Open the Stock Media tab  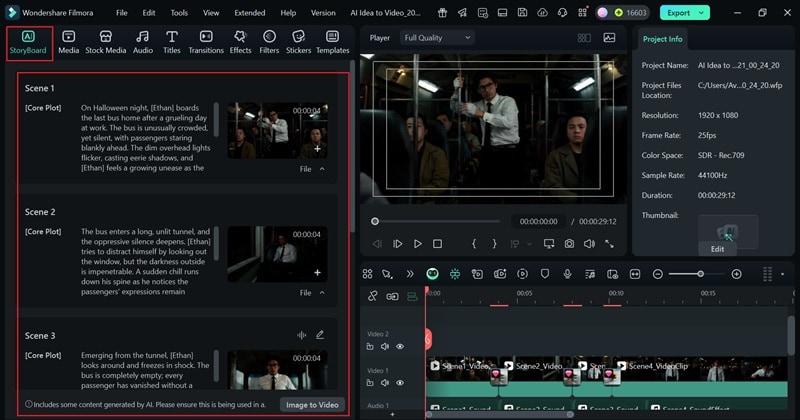[x=106, y=43]
